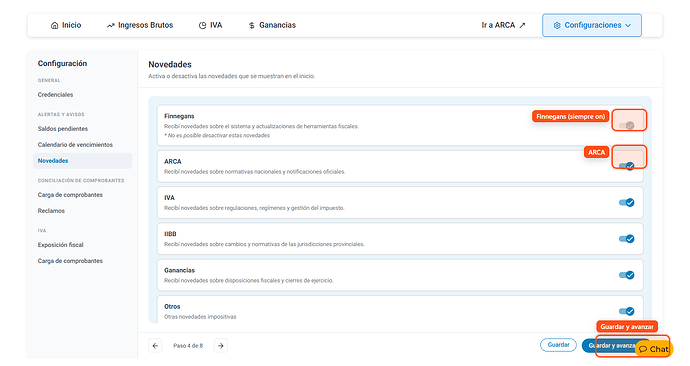
Task: Follow the Ir a ARCA link
Action: point(503,26)
